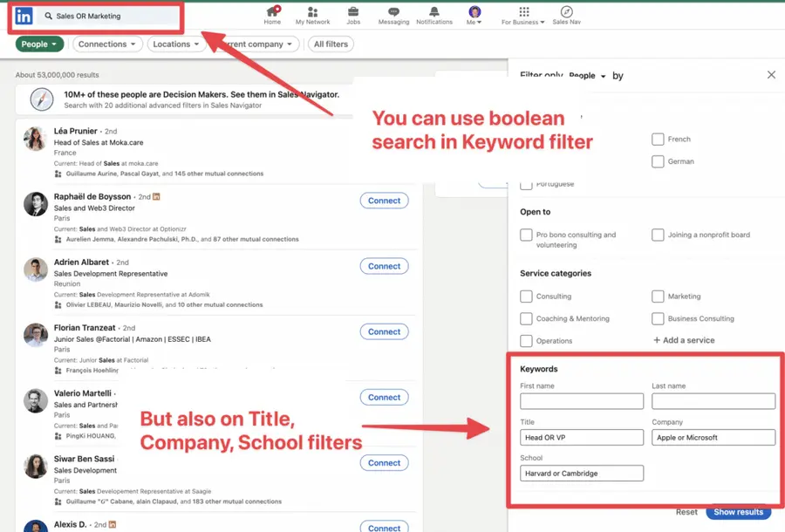Check the Consulting service category
This screenshot has height=532, width=785.
526,297
